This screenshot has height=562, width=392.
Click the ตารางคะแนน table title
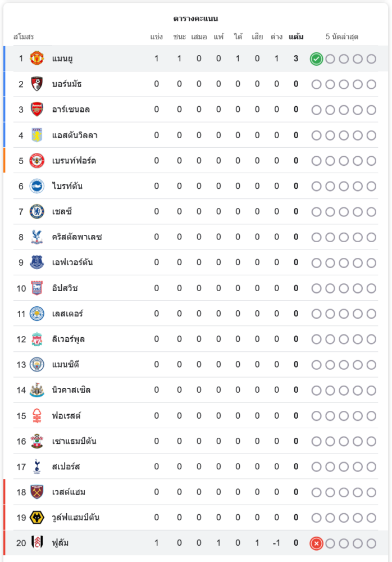195,19
